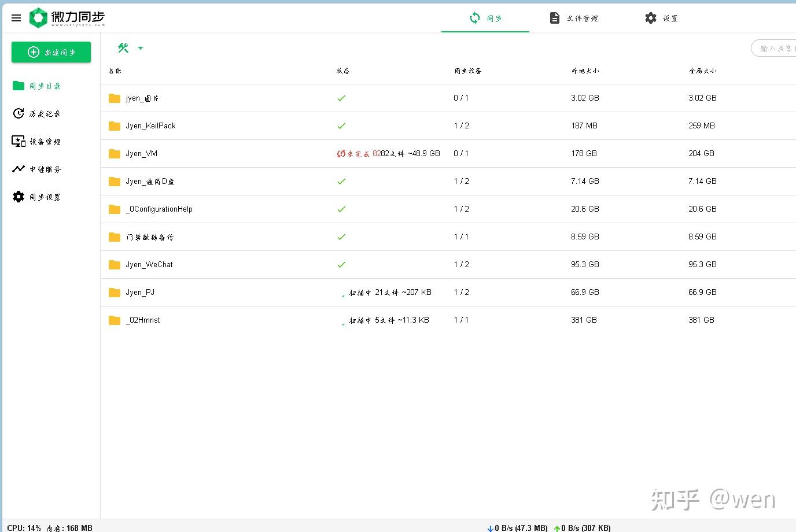796x532 pixels.
Task: Click the download speed indicator in the status bar
Action: 517,528
